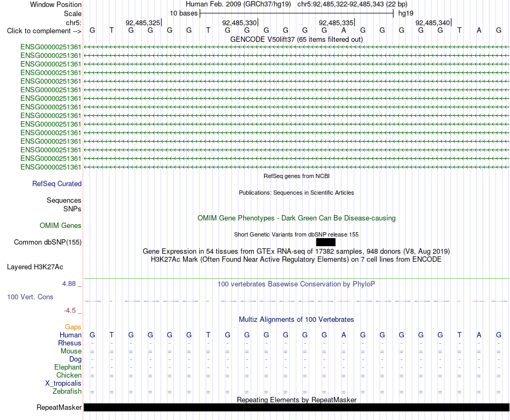The width and height of the screenshot is (510, 420).
Task: Click the 4.88 PhyloP upper scale value
Action: coord(69,284)
